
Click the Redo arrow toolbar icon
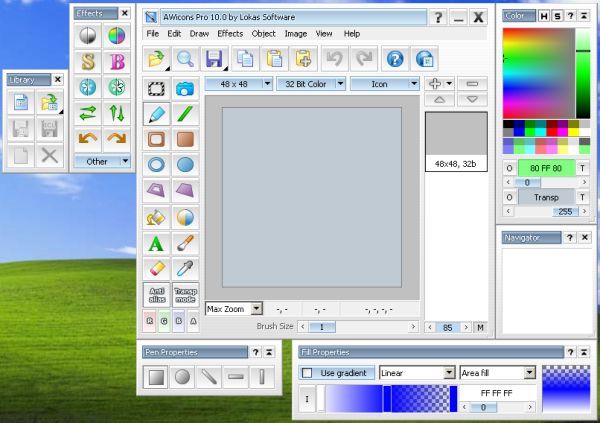coord(364,59)
